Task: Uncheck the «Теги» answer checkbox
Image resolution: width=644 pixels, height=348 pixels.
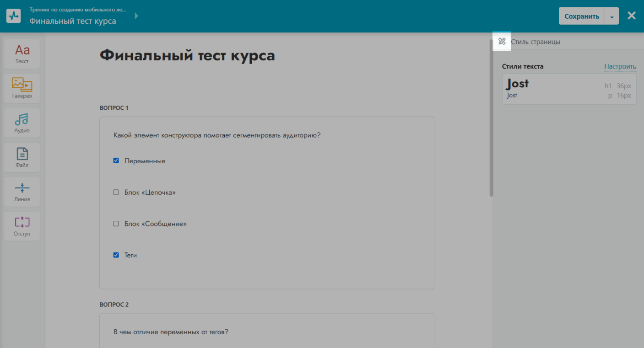Action: (x=116, y=255)
